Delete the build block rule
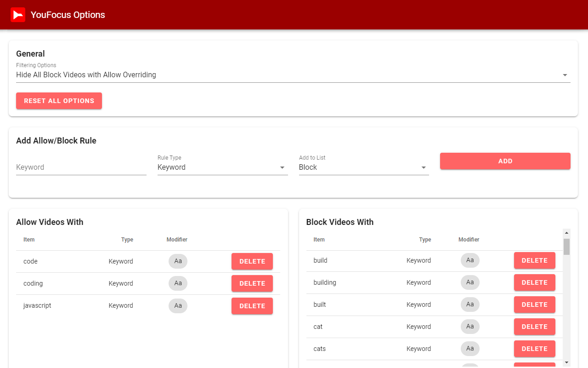The width and height of the screenshot is (588, 368). pos(535,260)
